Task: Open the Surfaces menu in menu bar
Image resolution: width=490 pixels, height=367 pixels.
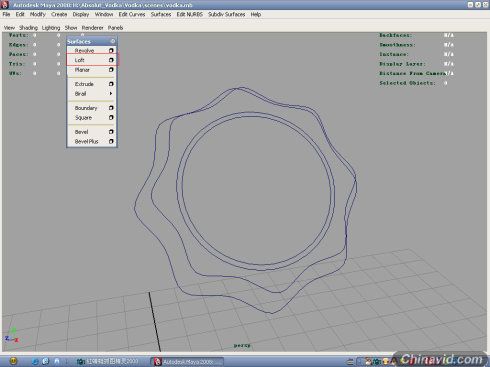Action: pyautogui.click(x=161, y=14)
